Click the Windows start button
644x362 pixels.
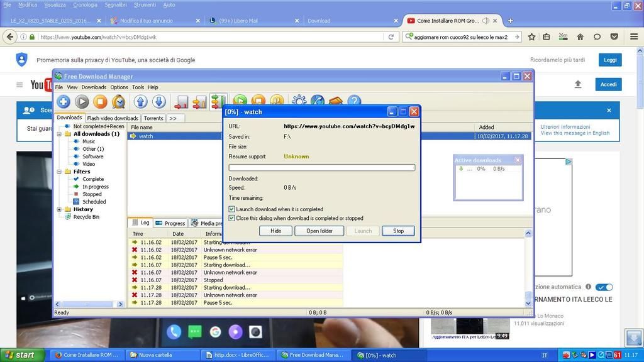tap(23, 355)
